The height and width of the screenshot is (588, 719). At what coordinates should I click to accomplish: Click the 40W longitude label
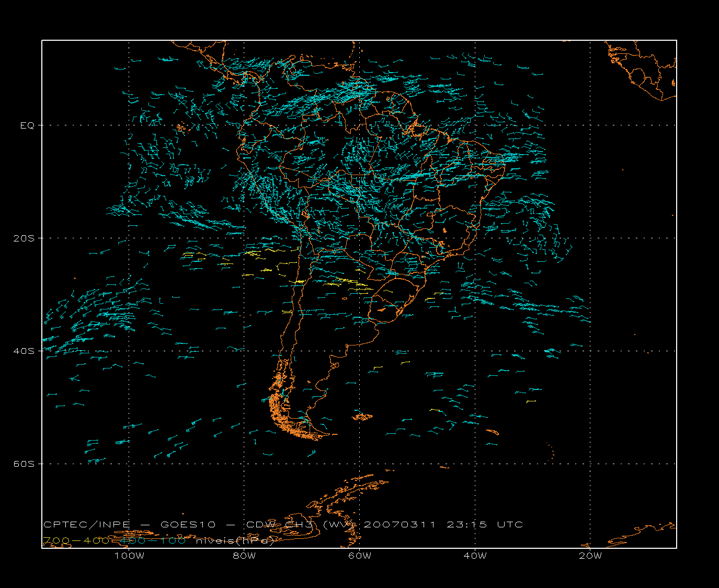tap(475, 556)
